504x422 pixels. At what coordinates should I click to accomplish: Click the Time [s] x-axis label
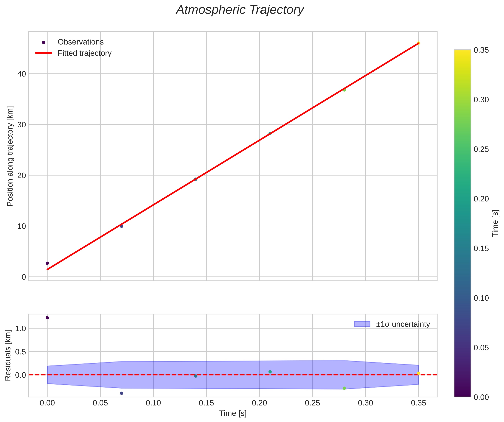point(233,413)
